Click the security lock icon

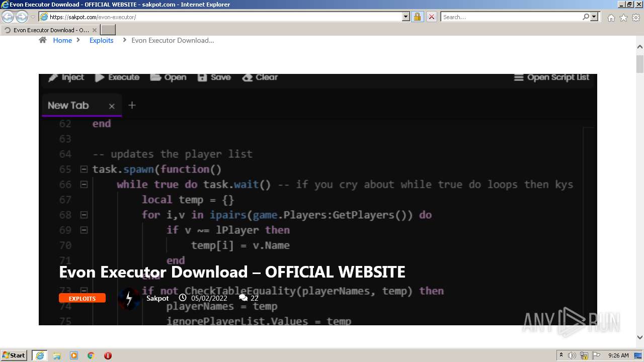pos(417,17)
